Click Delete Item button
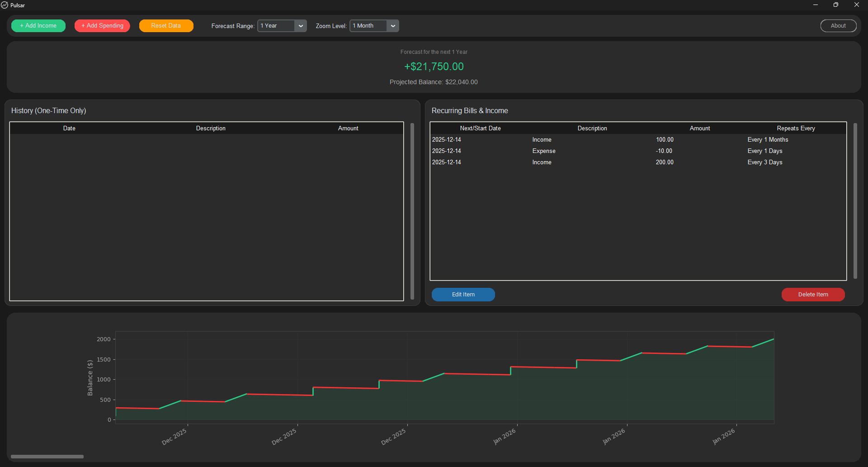The height and width of the screenshot is (467, 868). [813, 295]
